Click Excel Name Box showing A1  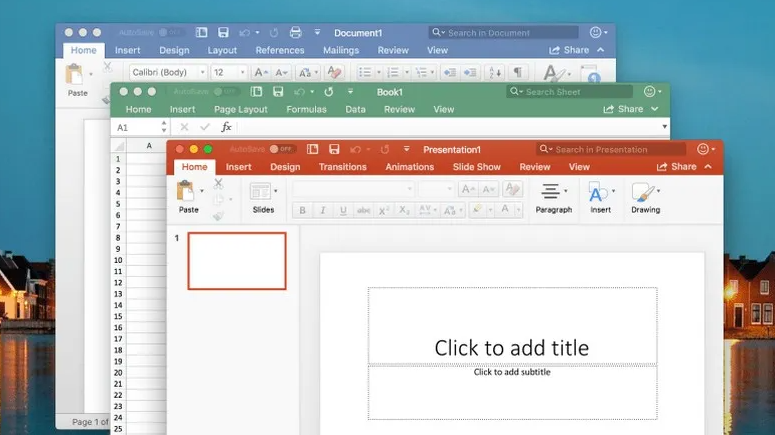pyautogui.click(x=141, y=127)
